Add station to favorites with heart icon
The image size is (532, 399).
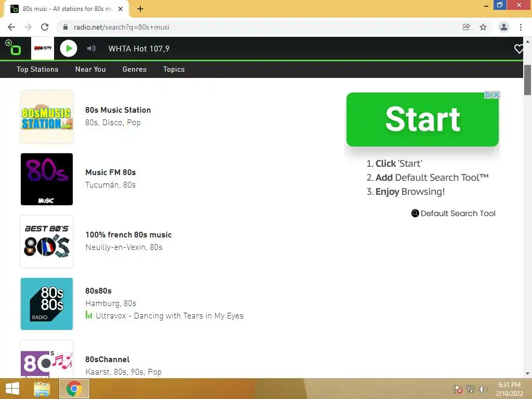pos(519,49)
